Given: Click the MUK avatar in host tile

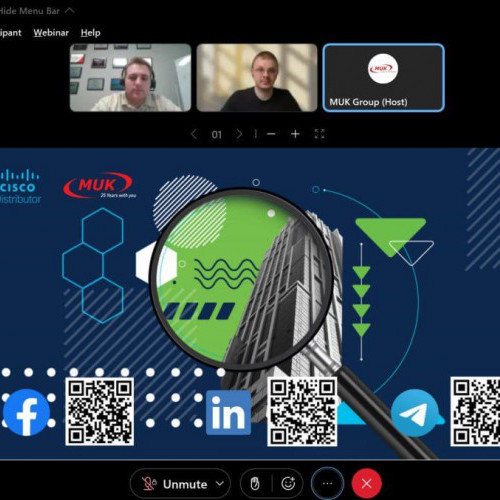Looking at the screenshot, I should click(x=383, y=69).
